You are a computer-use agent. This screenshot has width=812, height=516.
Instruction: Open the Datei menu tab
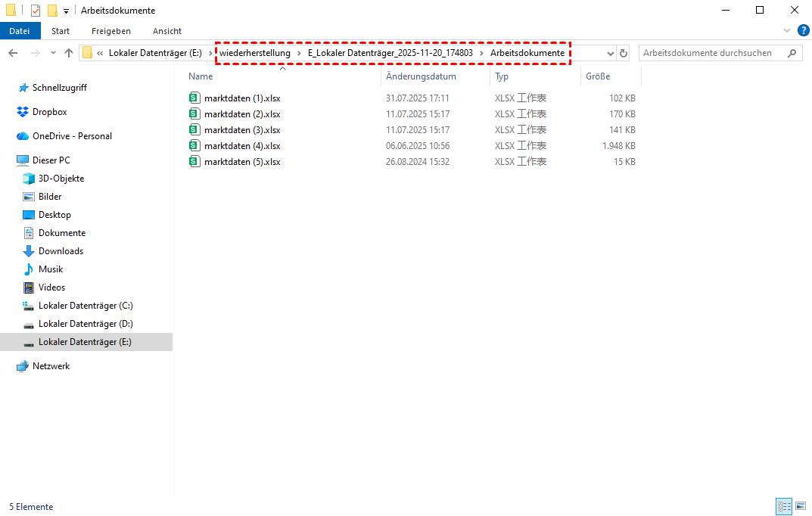pyautogui.click(x=20, y=31)
